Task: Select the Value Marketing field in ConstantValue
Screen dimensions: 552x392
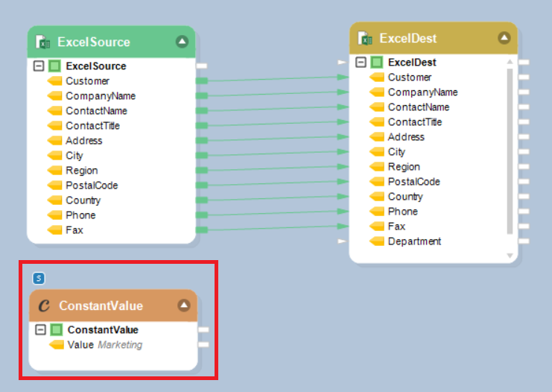Action: point(104,345)
